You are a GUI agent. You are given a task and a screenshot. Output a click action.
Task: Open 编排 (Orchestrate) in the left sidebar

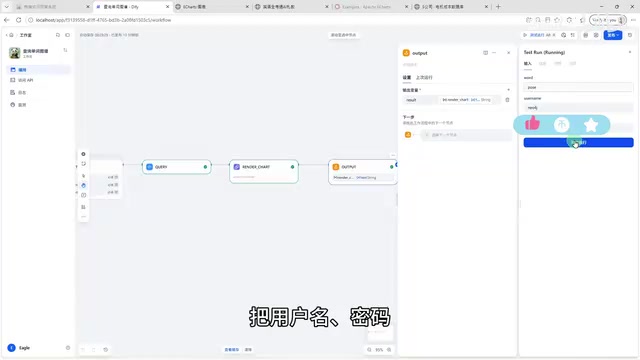pos(38,70)
